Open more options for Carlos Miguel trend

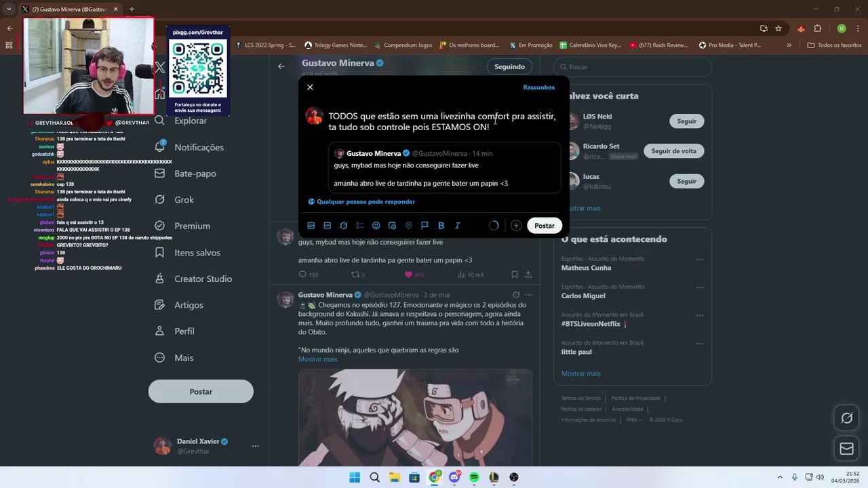tap(700, 288)
